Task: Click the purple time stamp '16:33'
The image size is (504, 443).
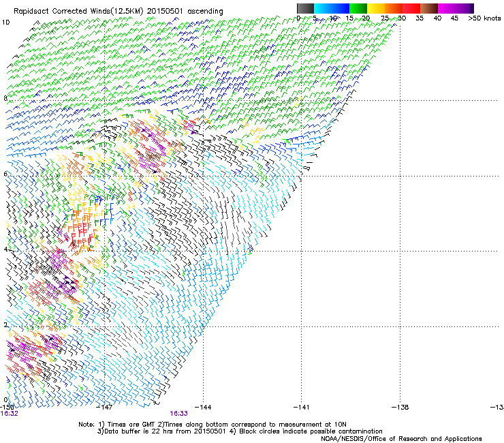Action: [x=178, y=414]
